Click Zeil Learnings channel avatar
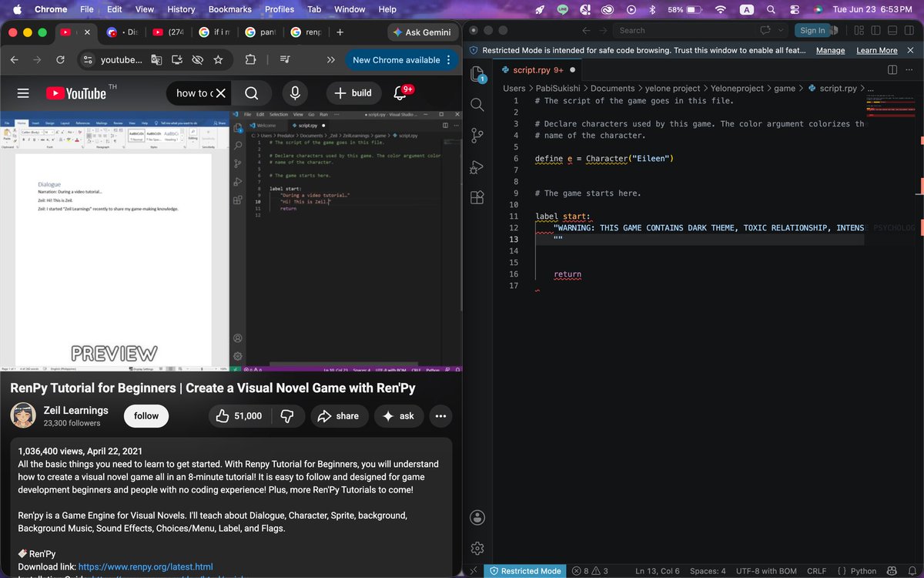This screenshot has height=578, width=924. click(x=23, y=416)
